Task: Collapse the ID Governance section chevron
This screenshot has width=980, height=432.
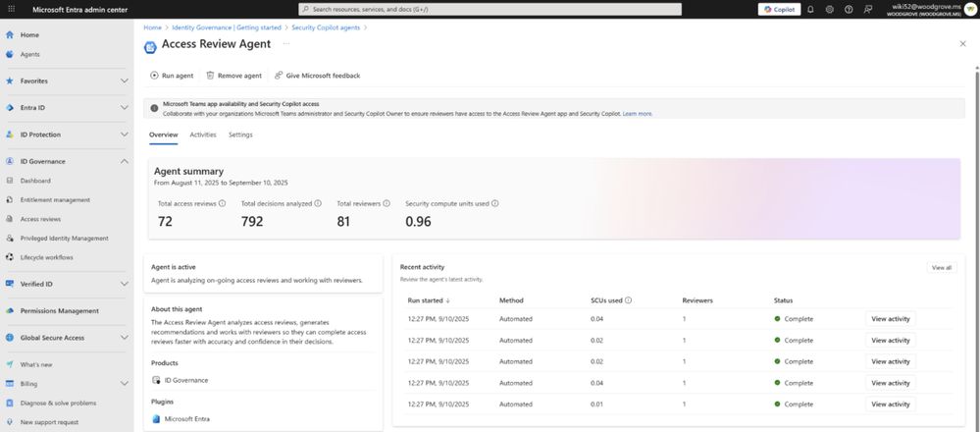Action: click(x=125, y=161)
